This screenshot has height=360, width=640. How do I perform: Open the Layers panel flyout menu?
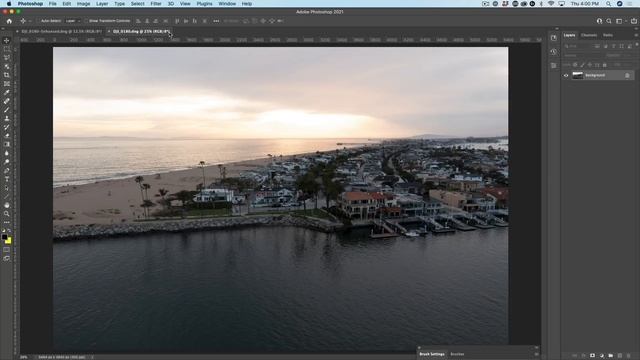tap(636, 35)
